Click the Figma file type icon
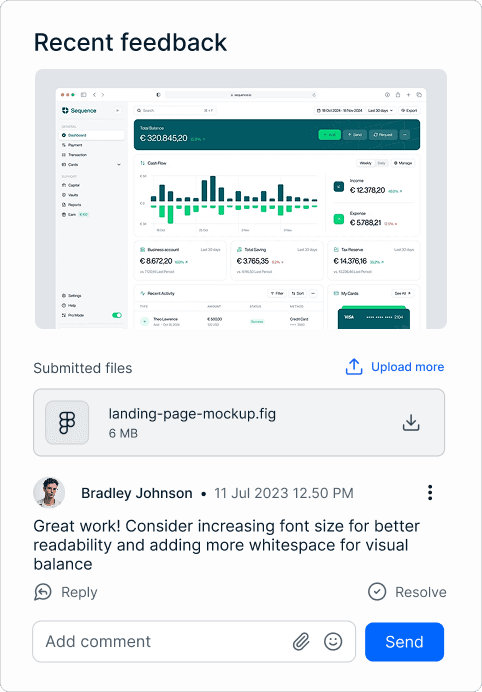Image resolution: width=482 pixels, height=692 pixels. click(67, 422)
